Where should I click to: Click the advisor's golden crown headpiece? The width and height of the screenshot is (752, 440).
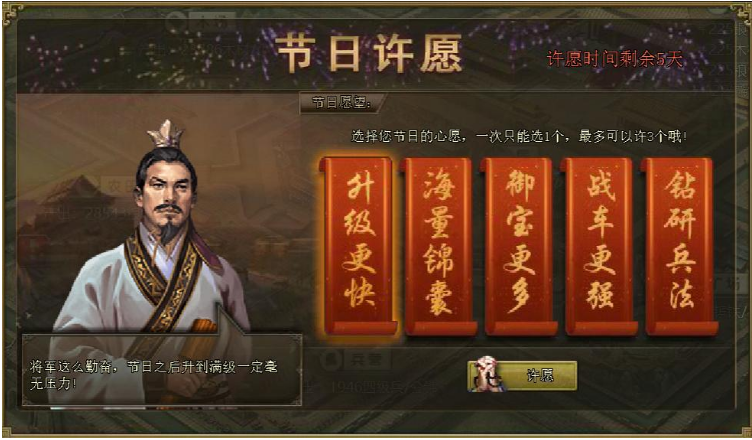point(165,133)
